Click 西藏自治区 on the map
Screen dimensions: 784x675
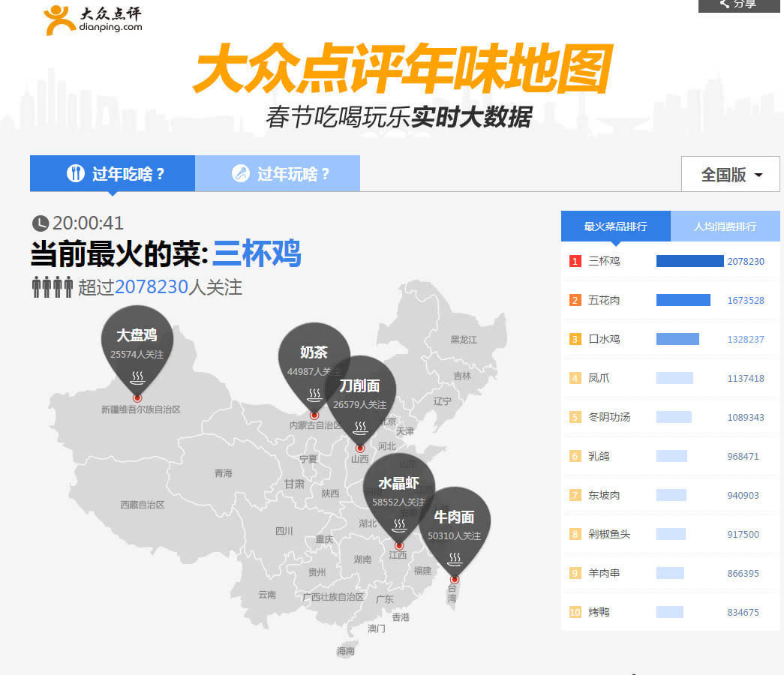point(143,505)
